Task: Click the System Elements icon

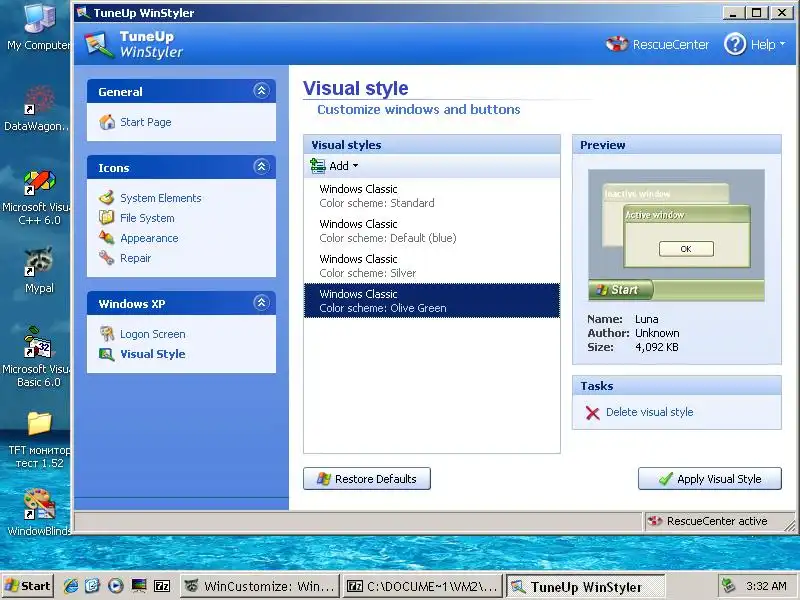Action: (107, 197)
